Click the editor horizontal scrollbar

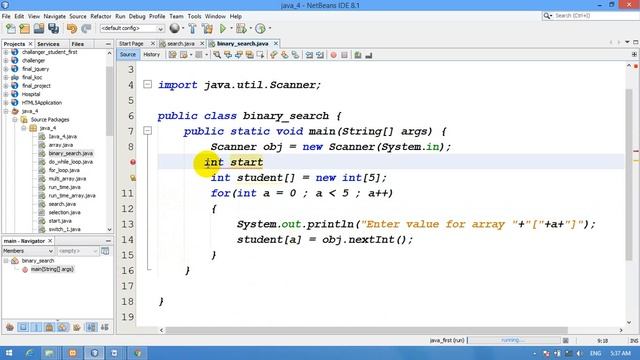click(366, 330)
